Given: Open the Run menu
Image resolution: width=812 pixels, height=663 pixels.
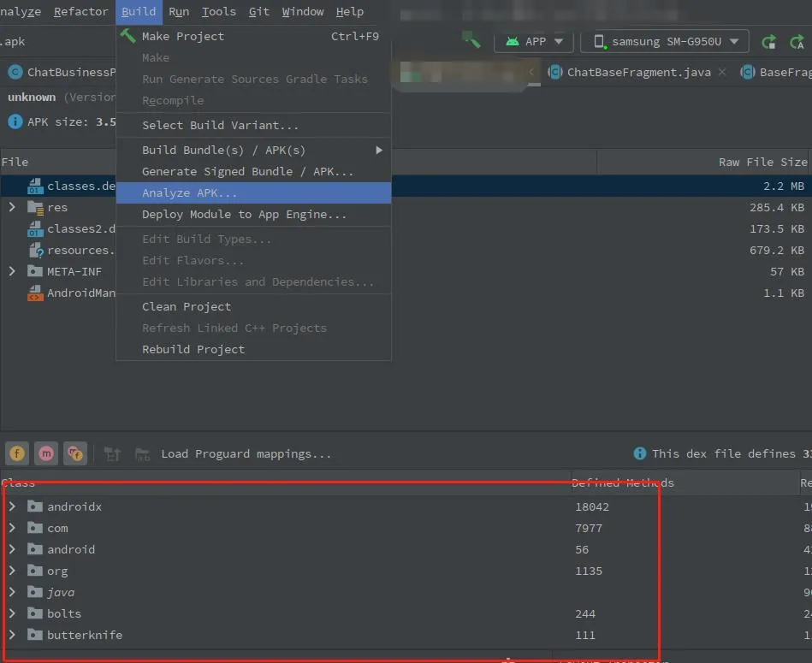Looking at the screenshot, I should [179, 11].
